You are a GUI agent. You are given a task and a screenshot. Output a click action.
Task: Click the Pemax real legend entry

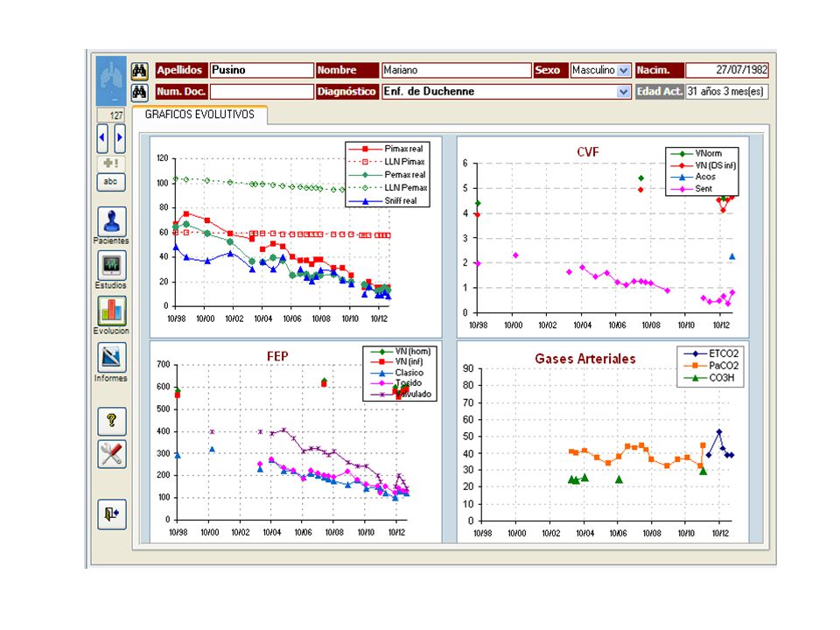pyautogui.click(x=386, y=175)
